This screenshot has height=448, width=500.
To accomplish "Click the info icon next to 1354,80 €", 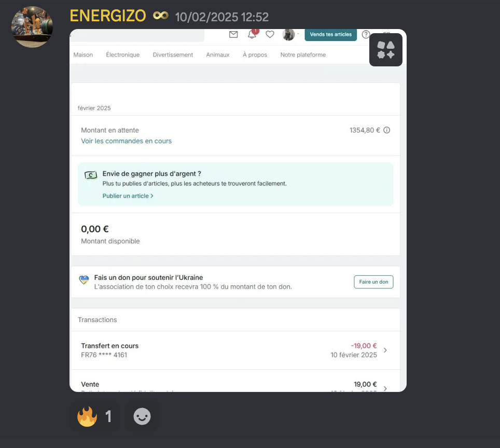I will (x=386, y=131).
